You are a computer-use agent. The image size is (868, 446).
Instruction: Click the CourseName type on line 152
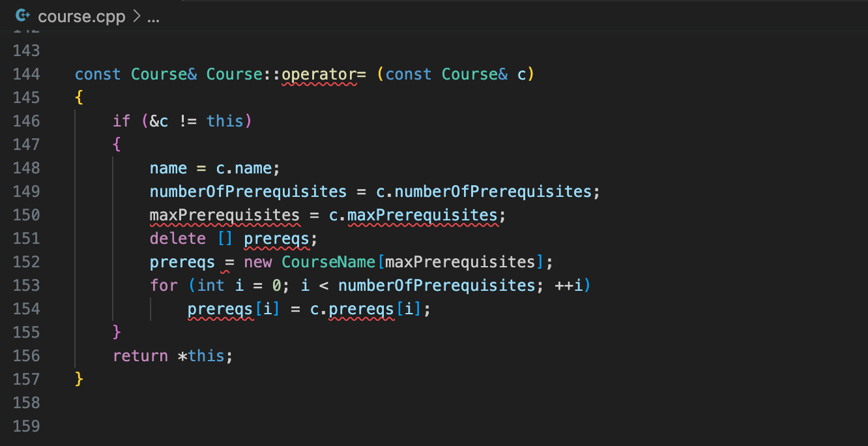click(328, 261)
